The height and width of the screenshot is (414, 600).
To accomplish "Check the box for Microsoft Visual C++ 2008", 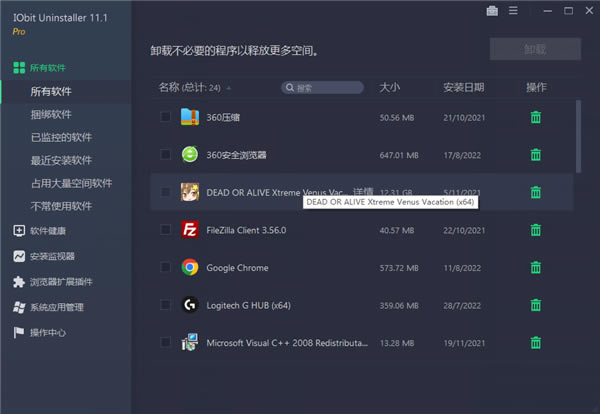I will tap(165, 342).
